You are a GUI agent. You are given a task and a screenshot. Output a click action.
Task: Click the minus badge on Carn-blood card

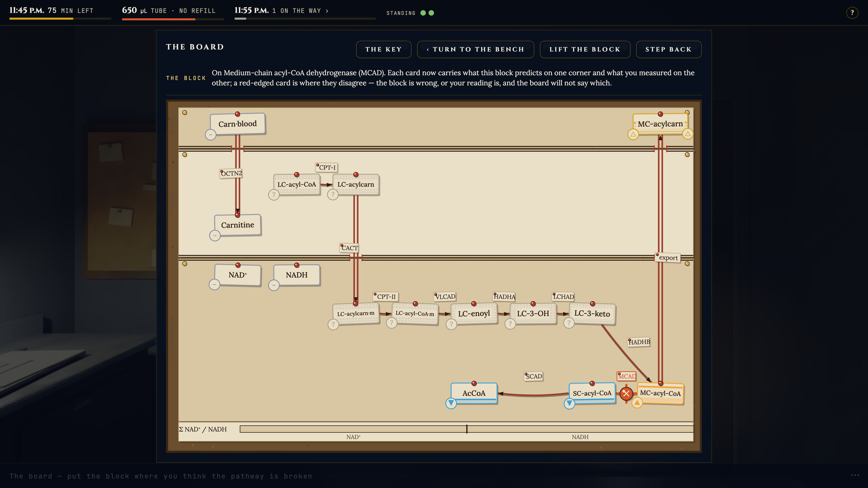click(210, 135)
